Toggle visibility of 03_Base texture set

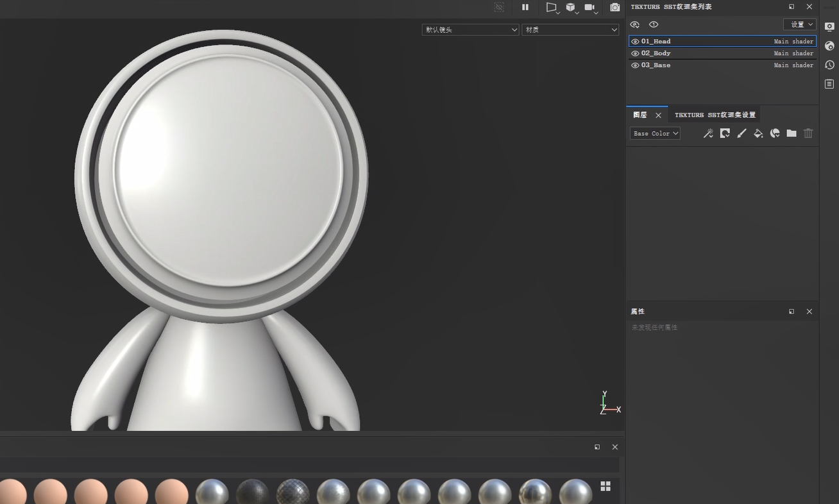tap(635, 65)
